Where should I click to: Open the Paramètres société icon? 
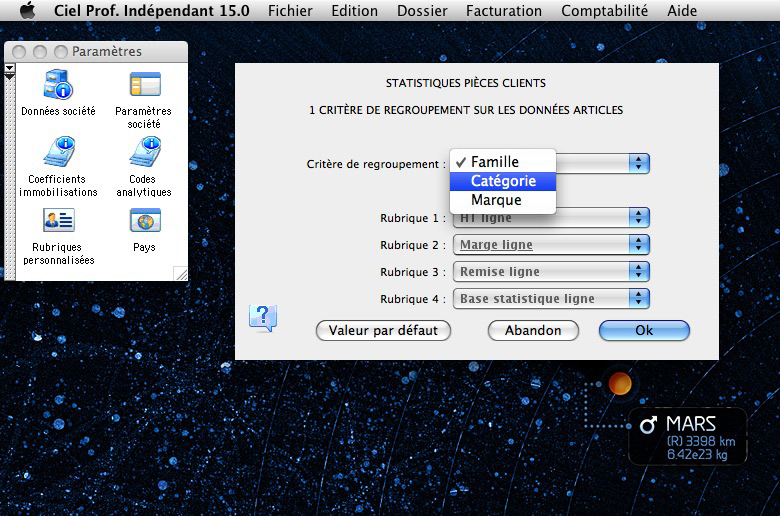[145, 84]
